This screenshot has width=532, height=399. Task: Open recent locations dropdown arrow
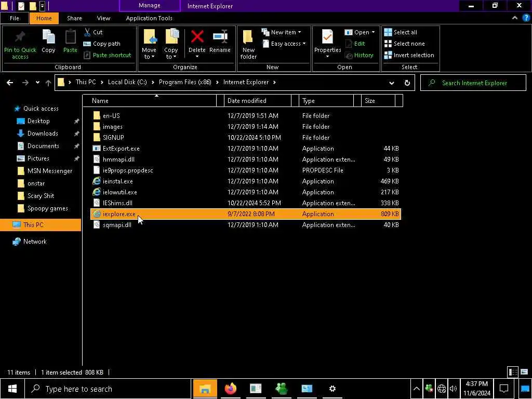(x=37, y=83)
